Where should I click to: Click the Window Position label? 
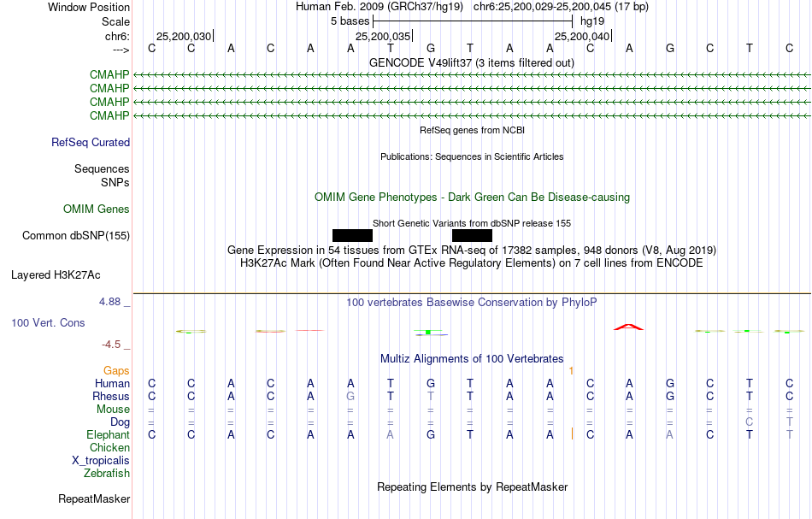click(89, 7)
